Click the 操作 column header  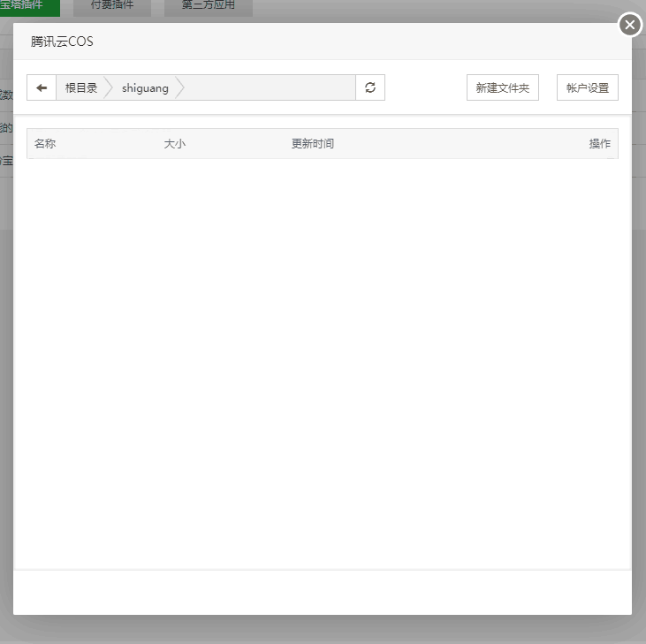(600, 144)
